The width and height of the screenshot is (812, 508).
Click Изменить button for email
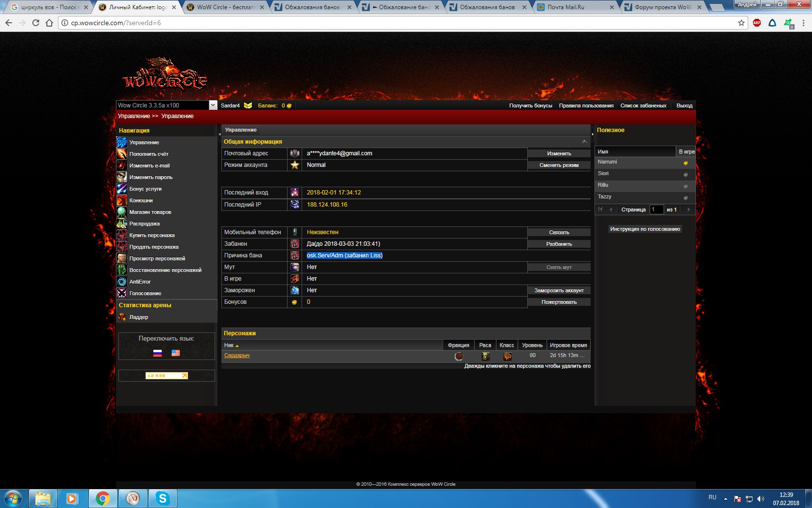click(559, 153)
